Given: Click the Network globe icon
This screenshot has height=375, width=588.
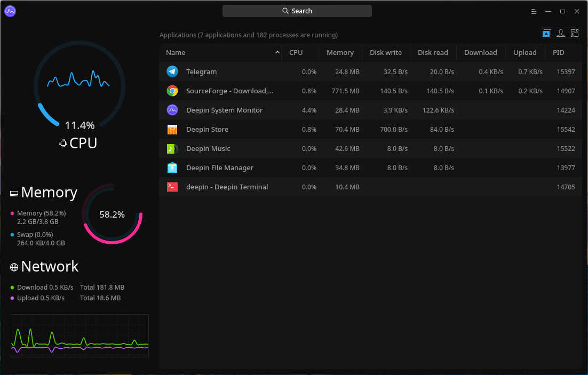Looking at the screenshot, I should click(x=14, y=267).
